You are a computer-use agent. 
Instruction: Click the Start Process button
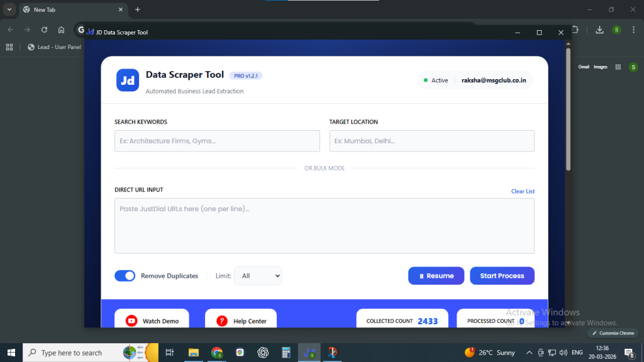[502, 276]
